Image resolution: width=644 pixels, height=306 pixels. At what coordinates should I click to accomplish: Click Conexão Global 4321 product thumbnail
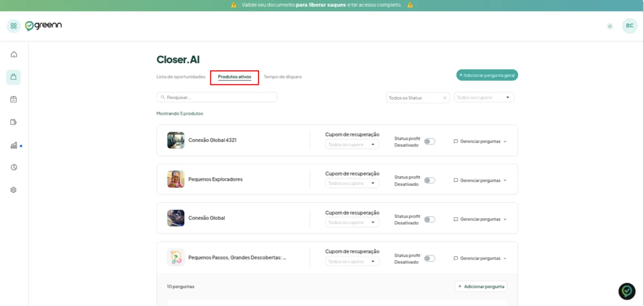pos(176,140)
